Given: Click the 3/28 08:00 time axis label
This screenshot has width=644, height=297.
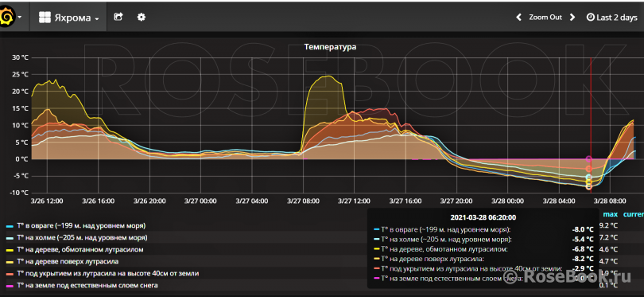Looking at the screenshot, I should coord(610,201).
